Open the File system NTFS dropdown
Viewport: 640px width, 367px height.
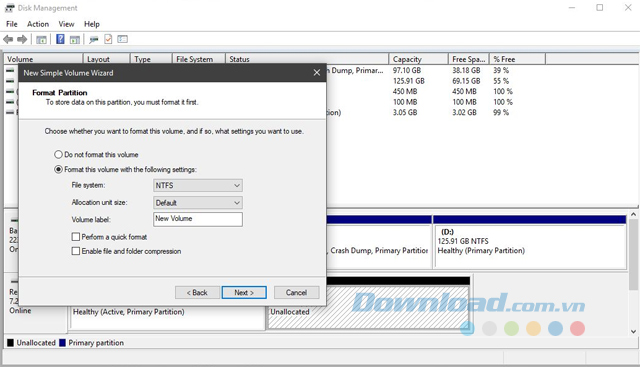pos(198,185)
